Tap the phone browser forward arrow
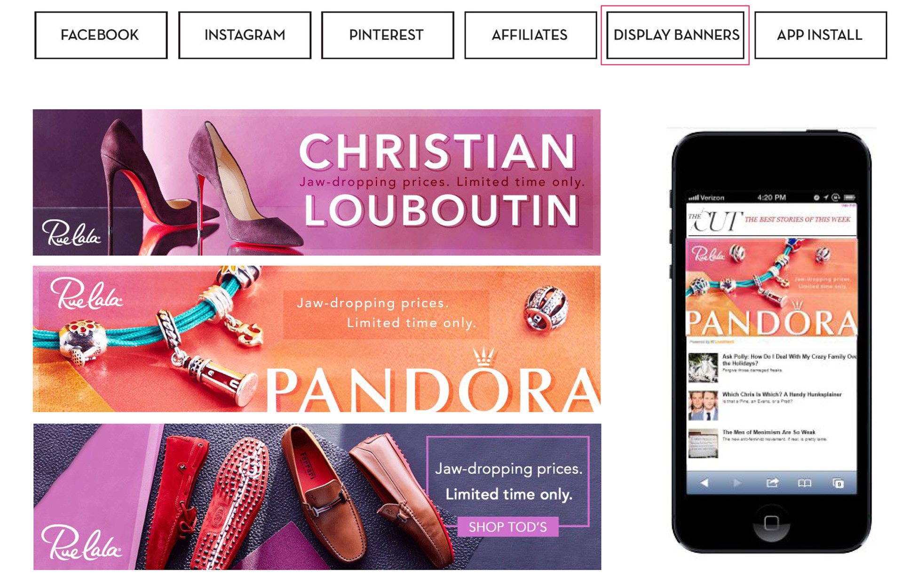The width and height of the screenshot is (903, 588). point(737,483)
